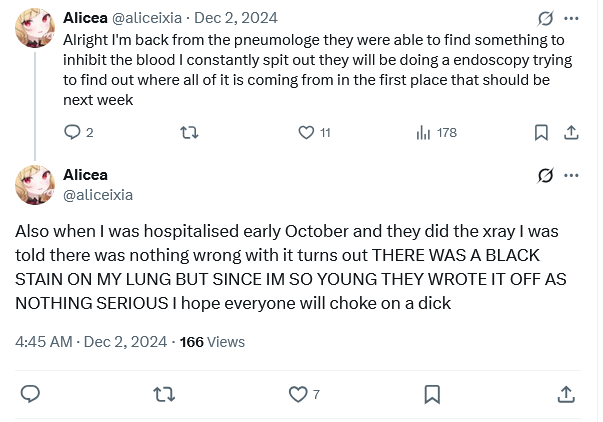Screen dimensions: 603x422
Task: Open Grok icon on second tweet
Action: click(x=546, y=175)
